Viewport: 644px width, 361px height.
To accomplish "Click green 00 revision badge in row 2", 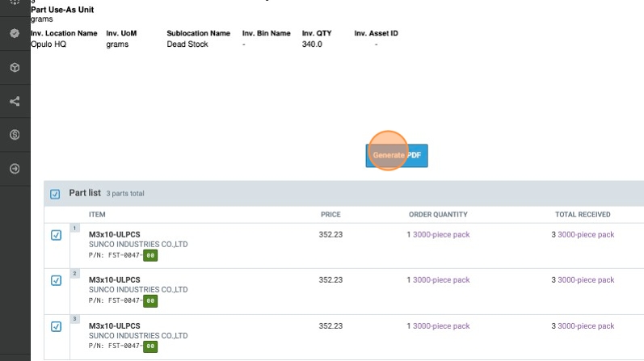I will pos(150,300).
